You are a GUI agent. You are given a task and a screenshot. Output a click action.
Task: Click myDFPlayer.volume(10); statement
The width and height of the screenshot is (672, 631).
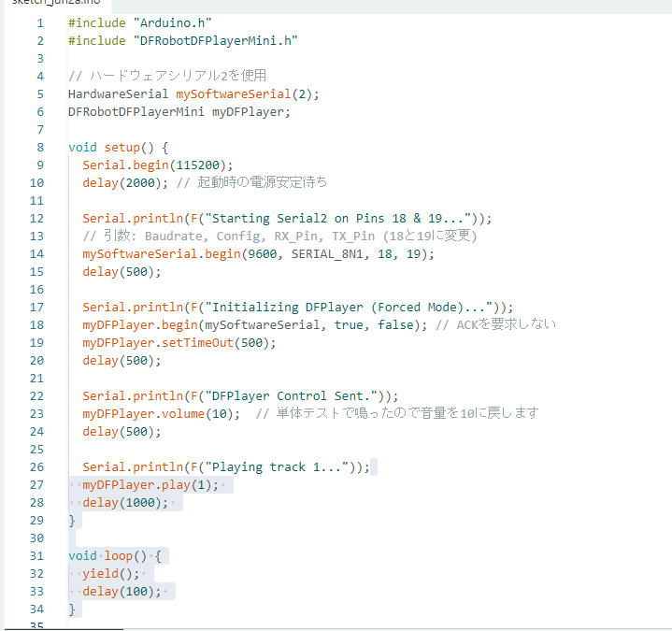161,414
